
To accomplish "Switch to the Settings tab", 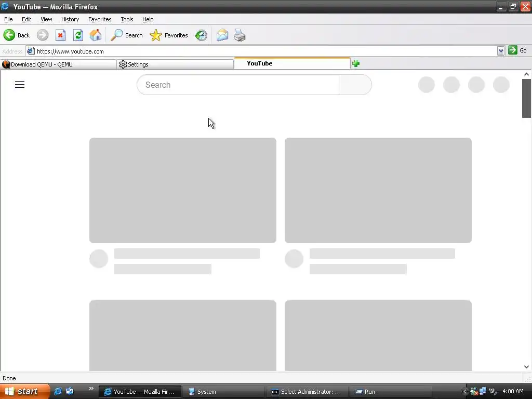I will (x=175, y=64).
